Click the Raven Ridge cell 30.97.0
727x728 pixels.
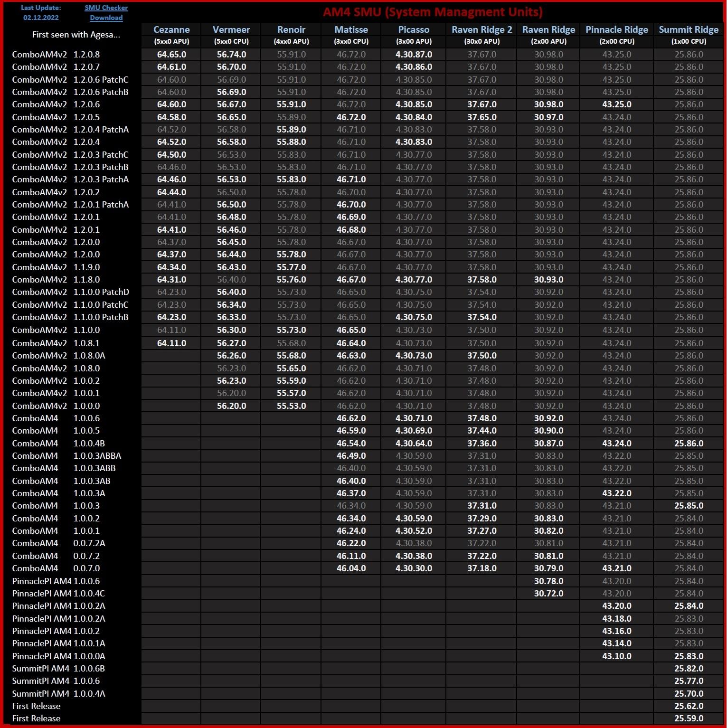(x=548, y=117)
